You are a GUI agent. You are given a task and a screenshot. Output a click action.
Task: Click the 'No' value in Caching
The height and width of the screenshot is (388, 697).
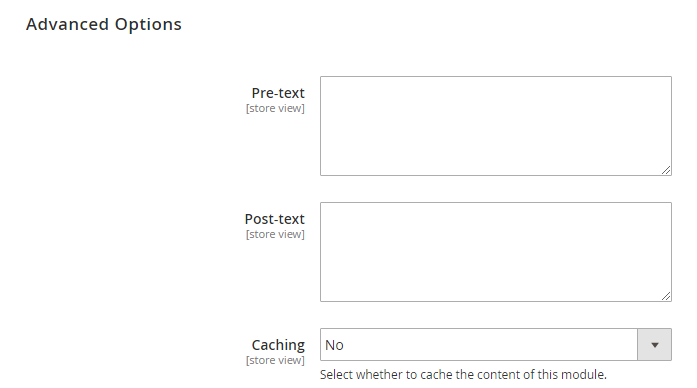pos(334,345)
